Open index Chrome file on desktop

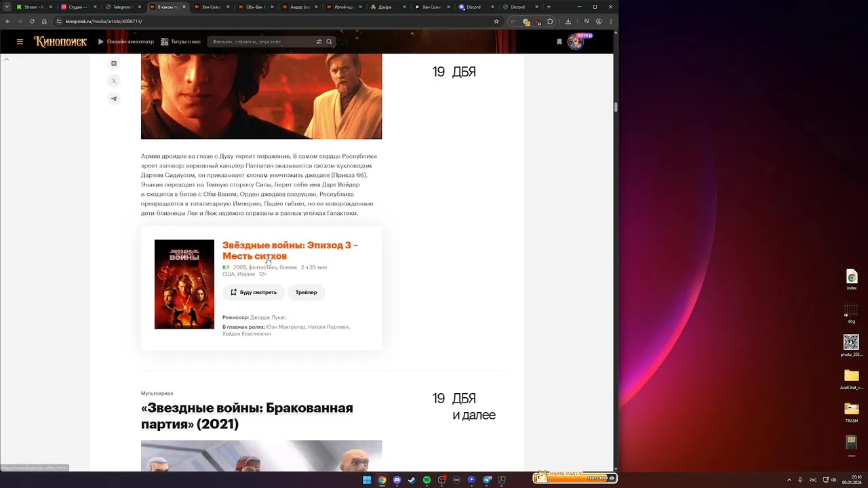(x=852, y=279)
